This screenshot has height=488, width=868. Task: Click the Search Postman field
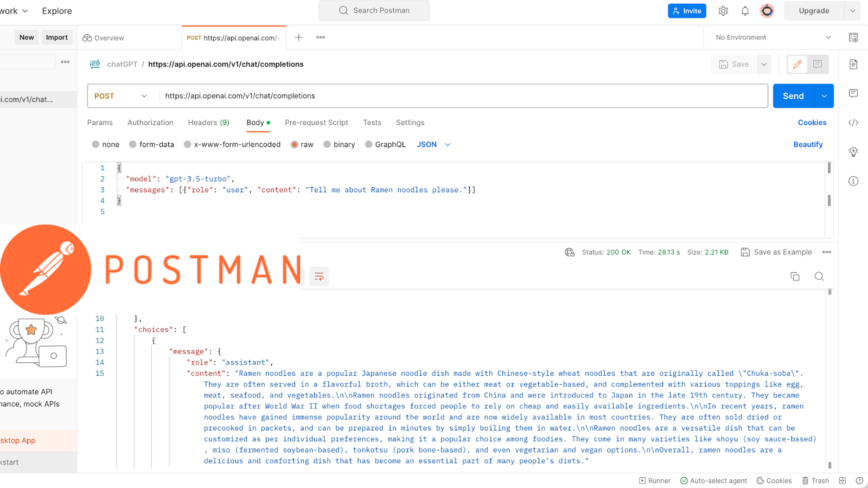pos(374,10)
